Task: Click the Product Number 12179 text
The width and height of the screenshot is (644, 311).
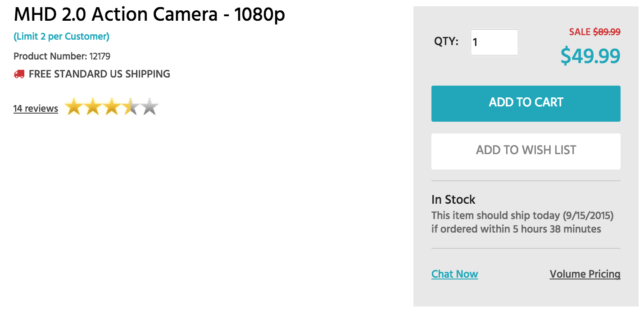Action: coord(62,56)
